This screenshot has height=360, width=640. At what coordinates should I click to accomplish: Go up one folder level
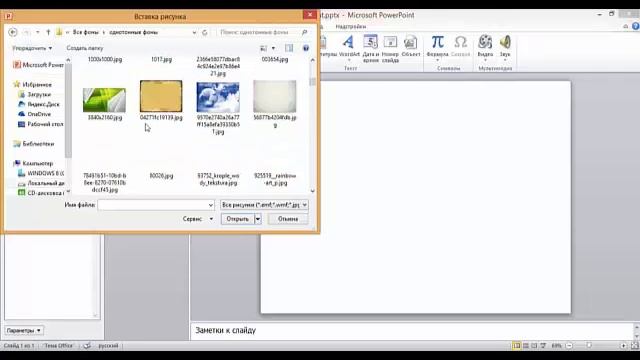pyautogui.click(x=48, y=32)
